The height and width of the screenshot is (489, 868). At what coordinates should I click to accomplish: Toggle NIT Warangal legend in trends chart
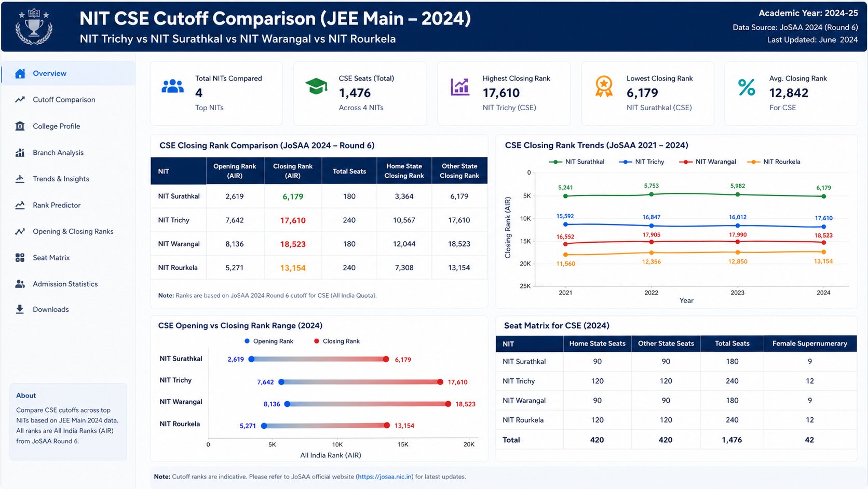[x=708, y=162]
